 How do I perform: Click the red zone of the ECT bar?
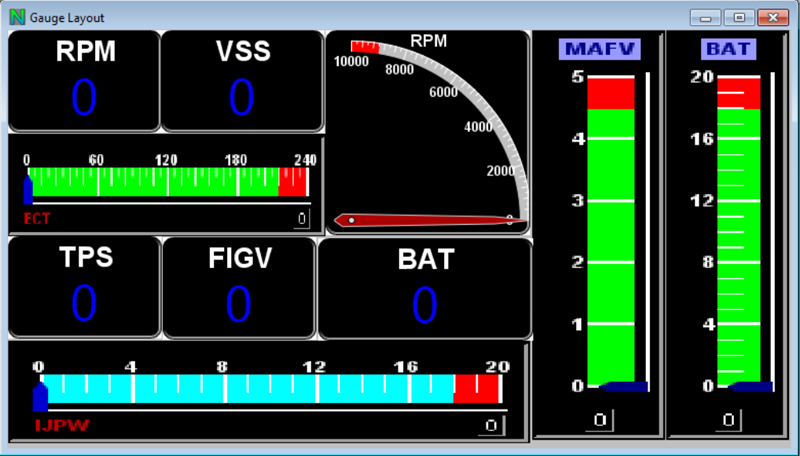click(292, 182)
